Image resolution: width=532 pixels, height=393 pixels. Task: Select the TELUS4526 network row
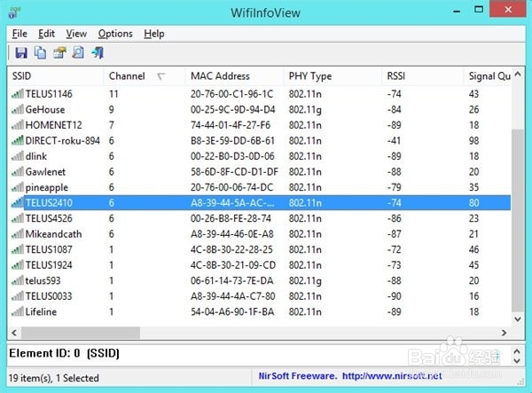click(x=260, y=218)
